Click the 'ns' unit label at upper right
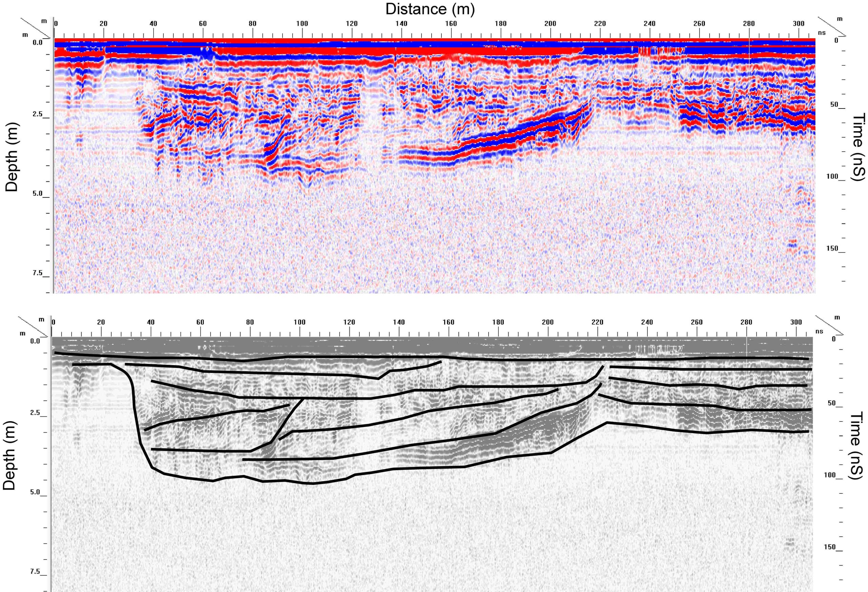 (x=822, y=33)
